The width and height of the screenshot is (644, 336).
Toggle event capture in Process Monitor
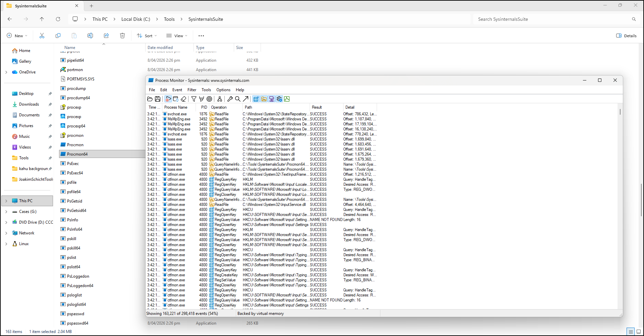[168, 99]
